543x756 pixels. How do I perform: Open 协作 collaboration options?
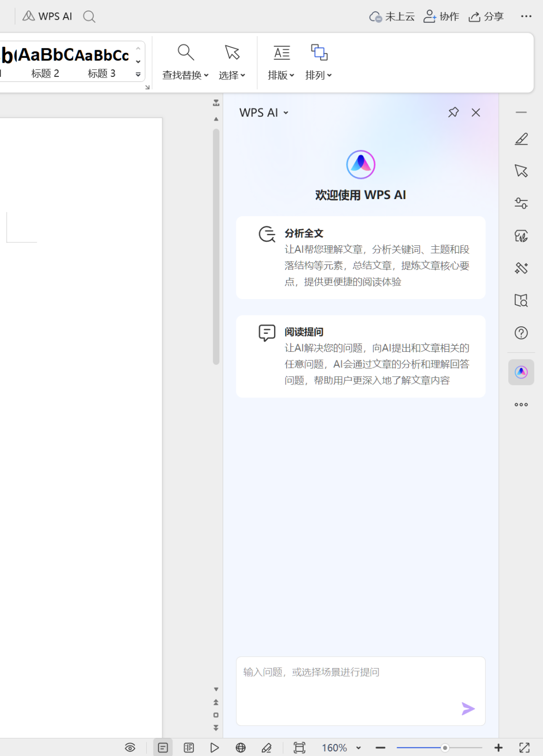pos(441,17)
